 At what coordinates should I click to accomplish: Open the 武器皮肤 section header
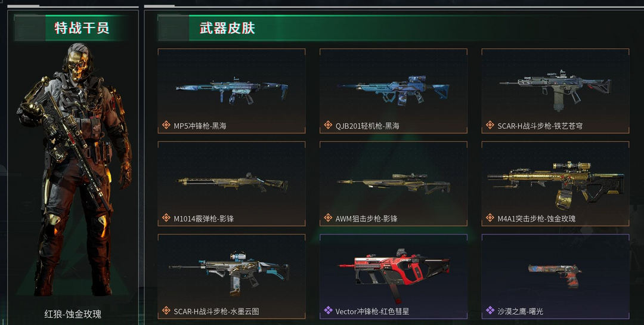coord(227,28)
